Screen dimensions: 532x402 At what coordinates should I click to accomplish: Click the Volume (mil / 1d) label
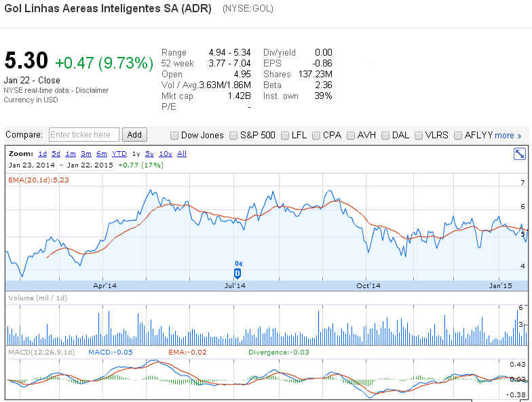tap(38, 298)
